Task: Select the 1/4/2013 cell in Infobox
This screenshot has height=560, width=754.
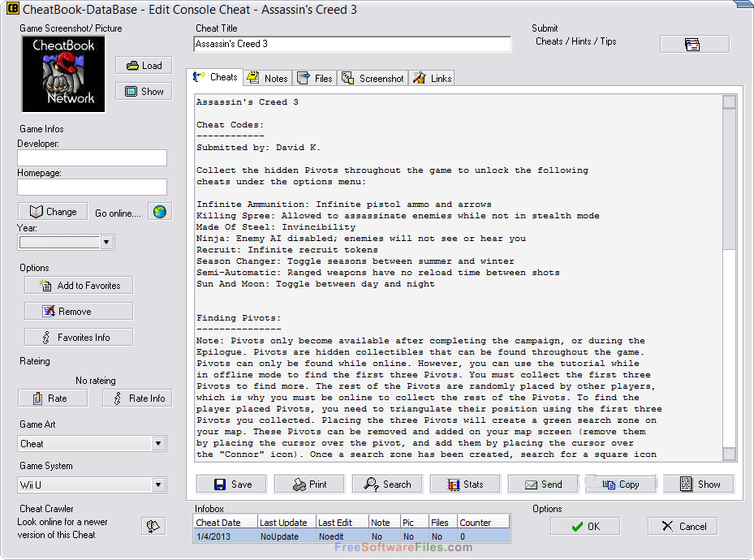Action: pos(225,536)
